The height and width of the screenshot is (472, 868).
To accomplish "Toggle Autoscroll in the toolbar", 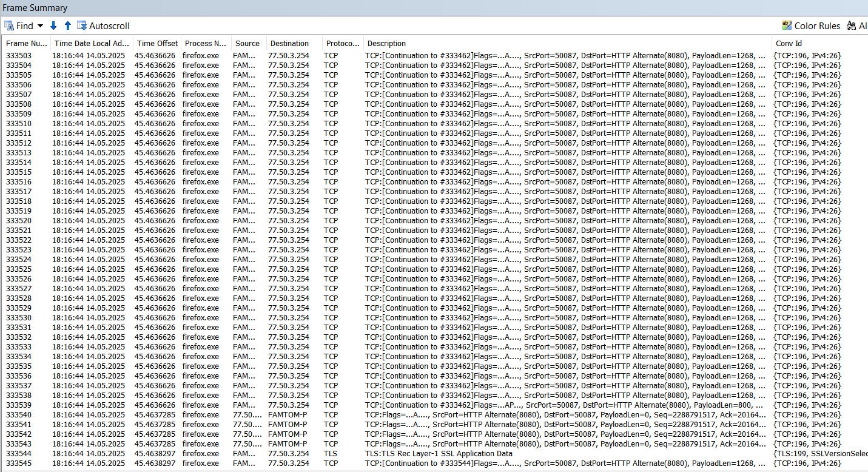I will coord(103,25).
